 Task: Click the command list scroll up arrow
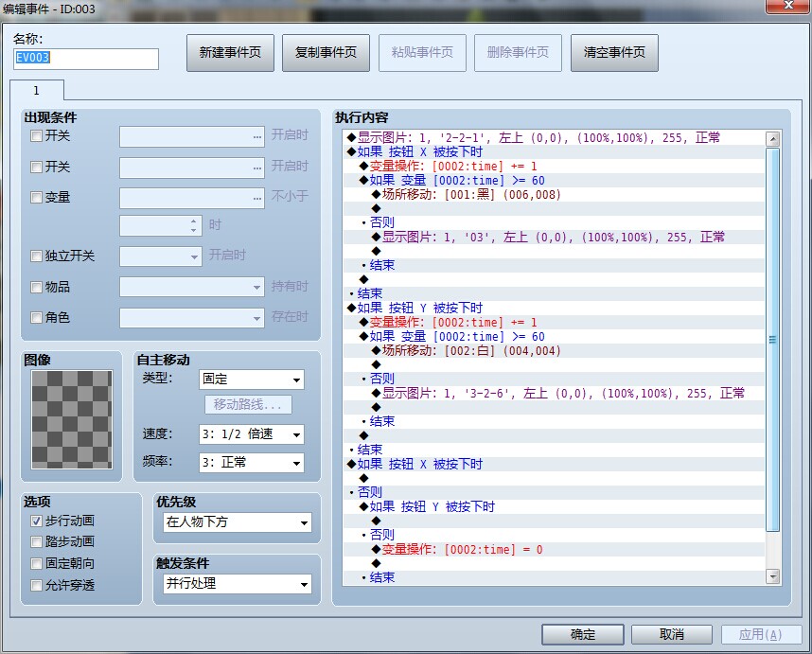point(772,139)
